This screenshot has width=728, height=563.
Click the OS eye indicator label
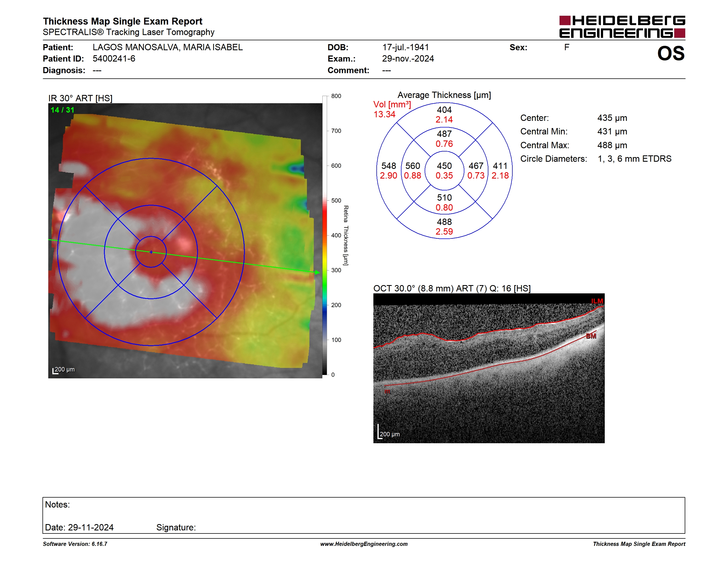click(671, 53)
